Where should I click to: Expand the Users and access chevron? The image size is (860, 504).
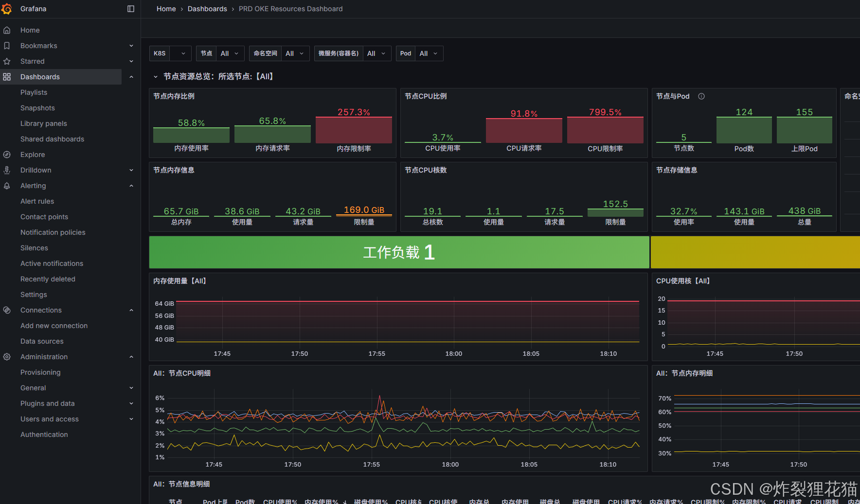pyautogui.click(x=131, y=419)
